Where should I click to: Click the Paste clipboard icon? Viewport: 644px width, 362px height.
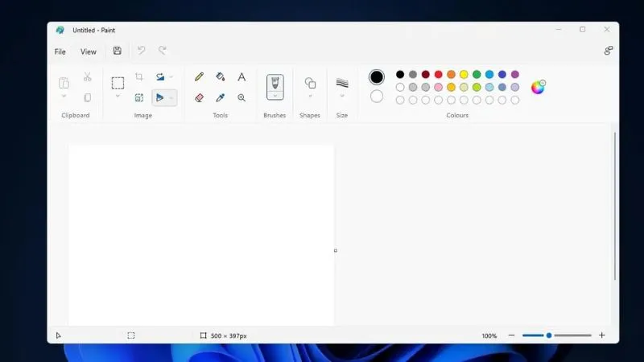(64, 84)
